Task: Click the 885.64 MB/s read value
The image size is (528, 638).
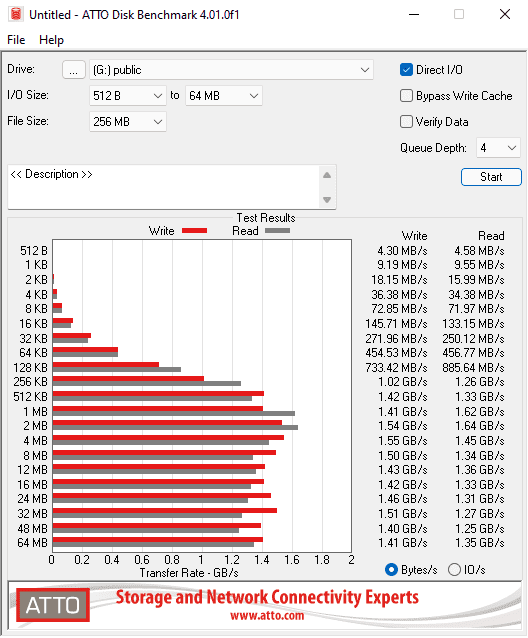Action: [x=473, y=368]
